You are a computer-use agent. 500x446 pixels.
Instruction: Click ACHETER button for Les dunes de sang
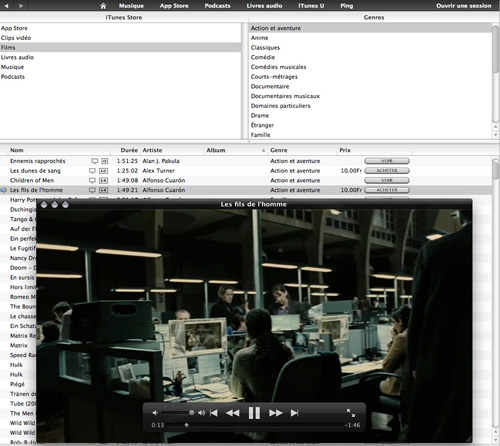click(x=387, y=171)
